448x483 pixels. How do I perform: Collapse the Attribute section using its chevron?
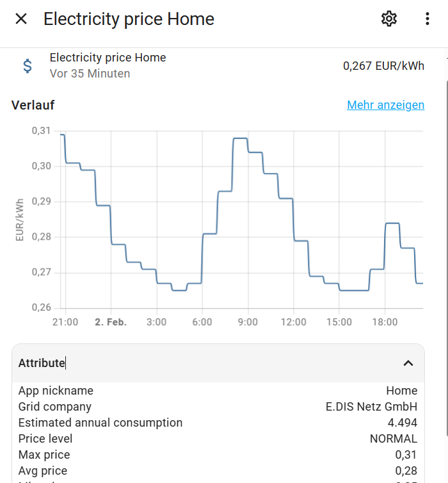click(x=408, y=363)
